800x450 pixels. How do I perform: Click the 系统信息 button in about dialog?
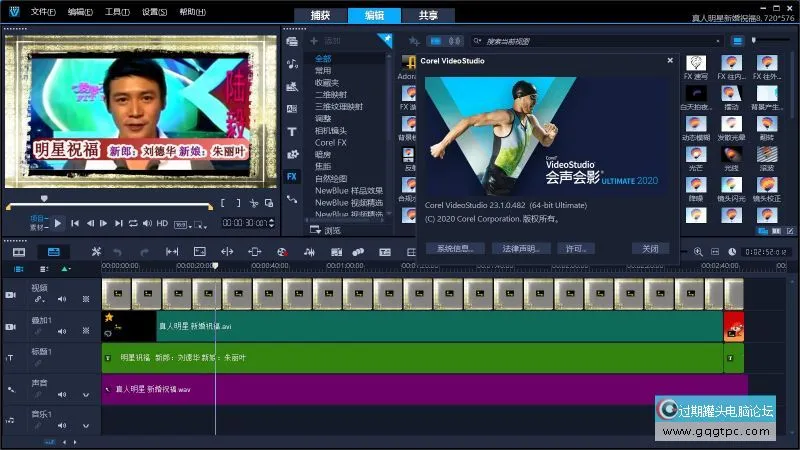(x=455, y=248)
